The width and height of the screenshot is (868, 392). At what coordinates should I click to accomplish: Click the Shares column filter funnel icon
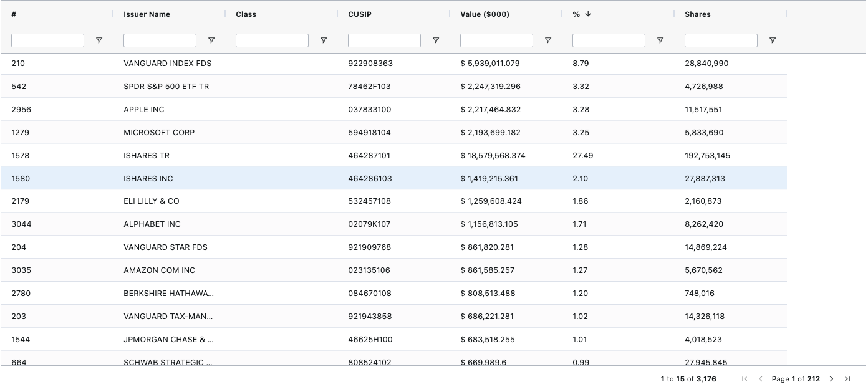pos(772,41)
